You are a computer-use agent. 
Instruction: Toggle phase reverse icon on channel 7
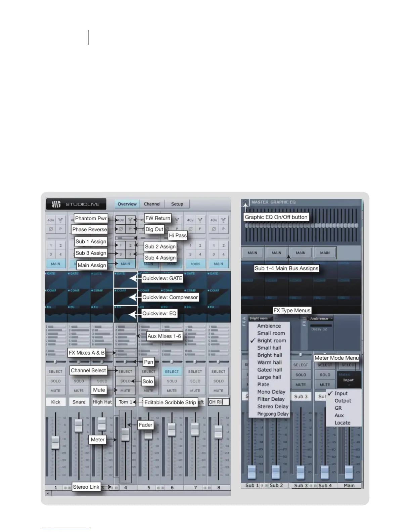point(190,229)
